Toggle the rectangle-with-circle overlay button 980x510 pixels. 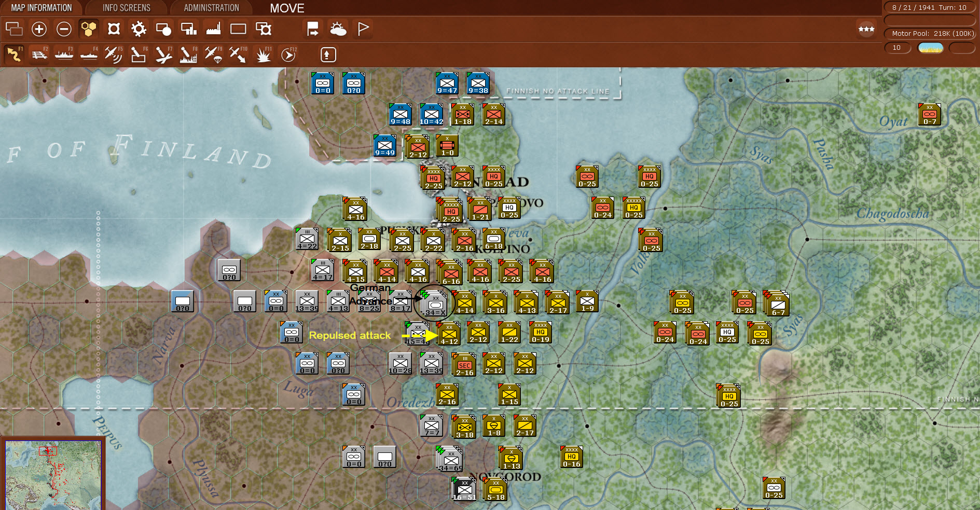(163, 29)
